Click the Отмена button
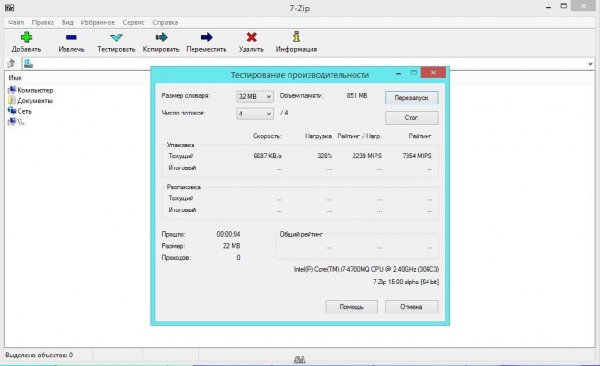 click(411, 307)
